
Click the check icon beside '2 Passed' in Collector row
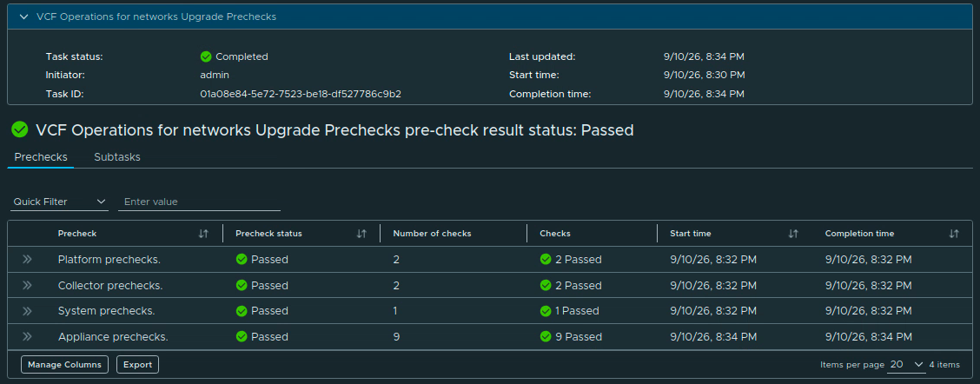pyautogui.click(x=546, y=285)
